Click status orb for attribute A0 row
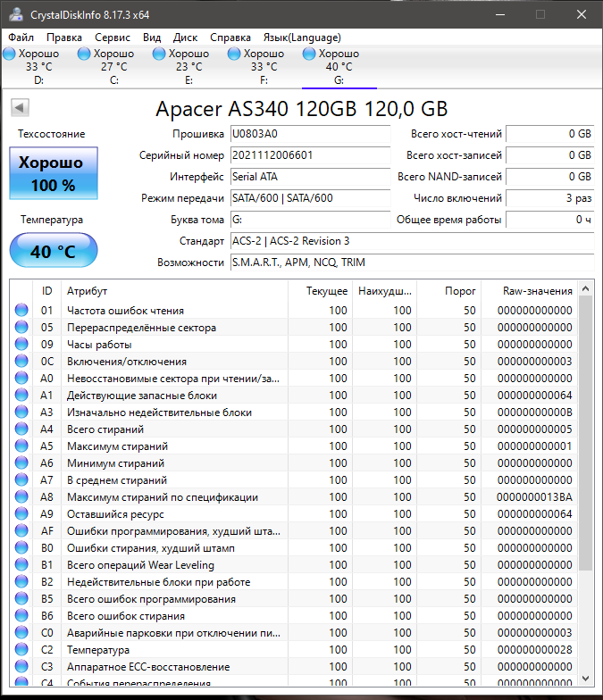The image size is (603, 700). coord(21,378)
